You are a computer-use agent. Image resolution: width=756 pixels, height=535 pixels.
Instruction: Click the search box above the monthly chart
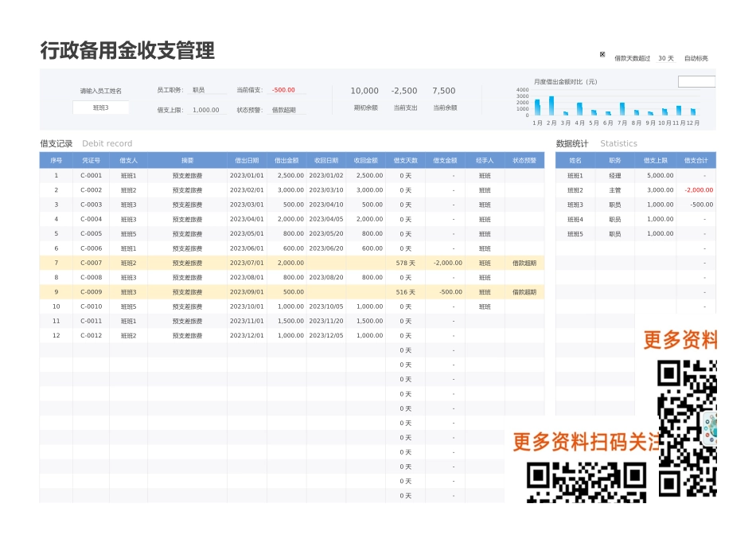click(x=698, y=80)
